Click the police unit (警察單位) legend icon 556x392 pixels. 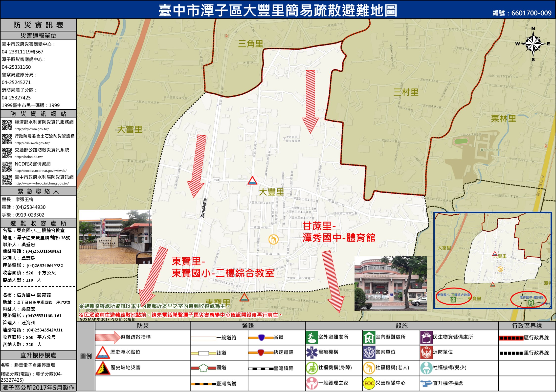pyautogui.click(x=369, y=352)
